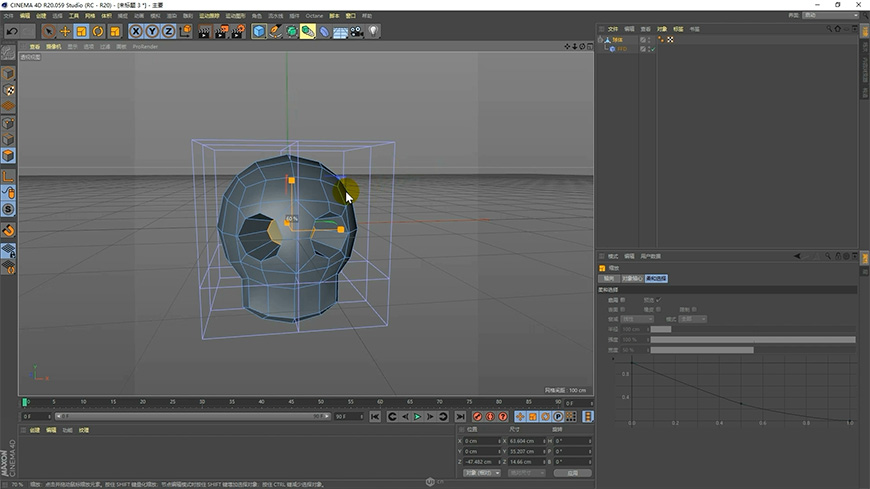
Task: Click the Size X field showing 63.604 cm
Action: click(527, 441)
